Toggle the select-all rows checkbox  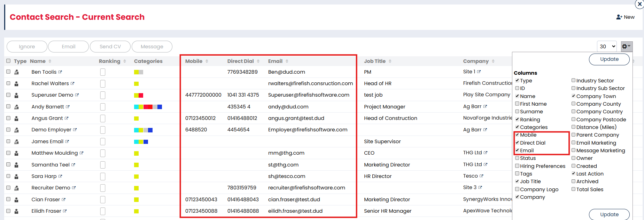(x=8, y=61)
